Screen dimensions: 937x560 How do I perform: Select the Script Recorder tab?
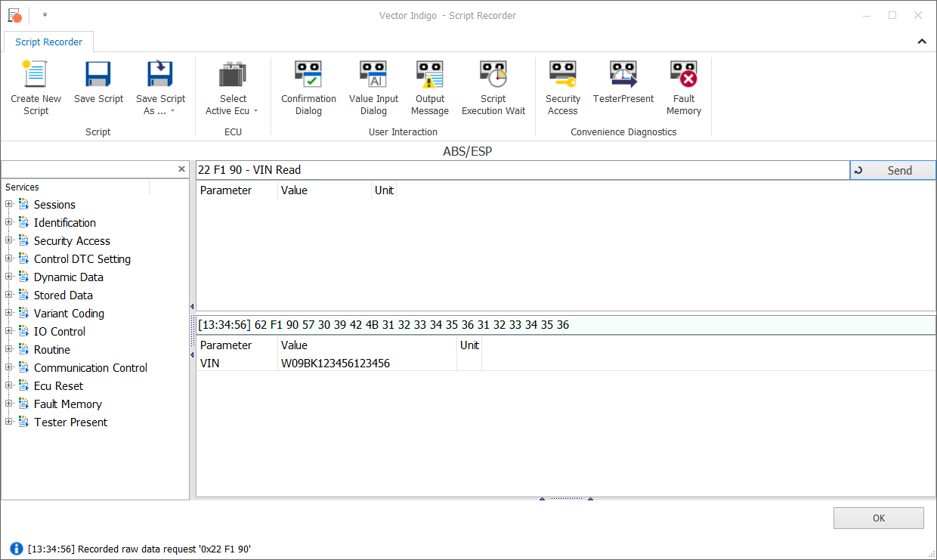(48, 42)
